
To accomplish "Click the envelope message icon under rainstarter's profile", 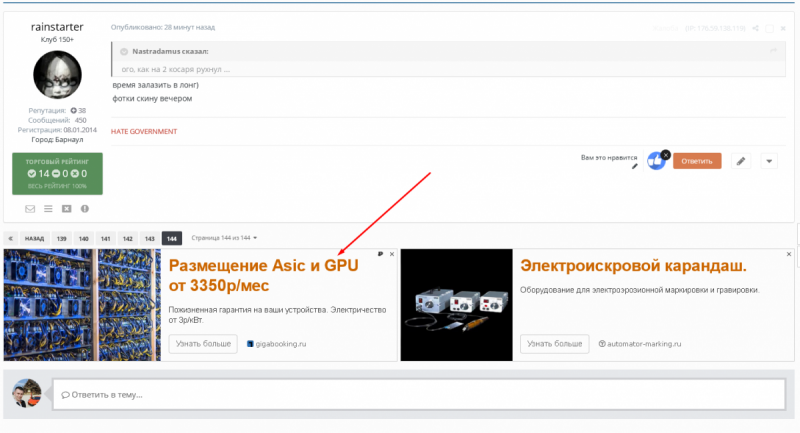I will (x=30, y=209).
